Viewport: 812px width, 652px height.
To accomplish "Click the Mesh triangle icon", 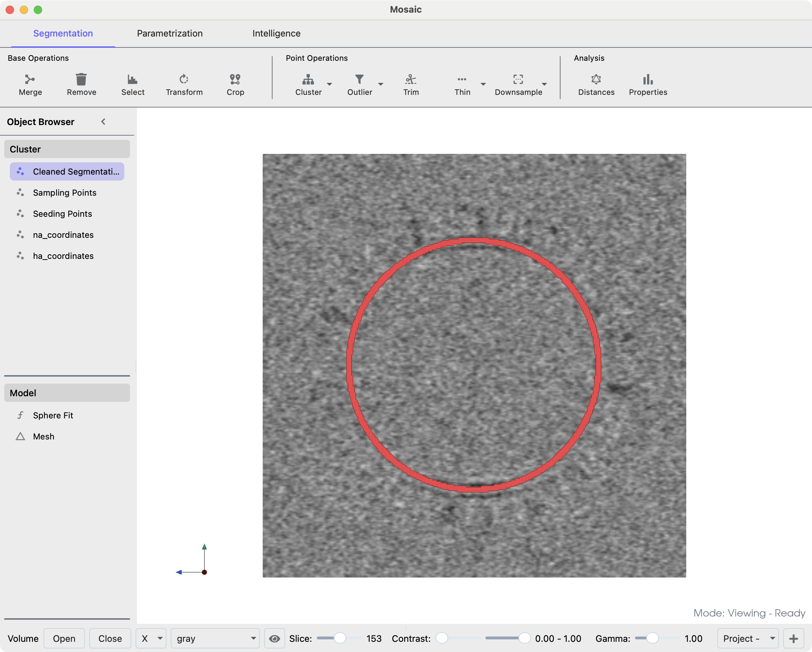I will point(20,436).
